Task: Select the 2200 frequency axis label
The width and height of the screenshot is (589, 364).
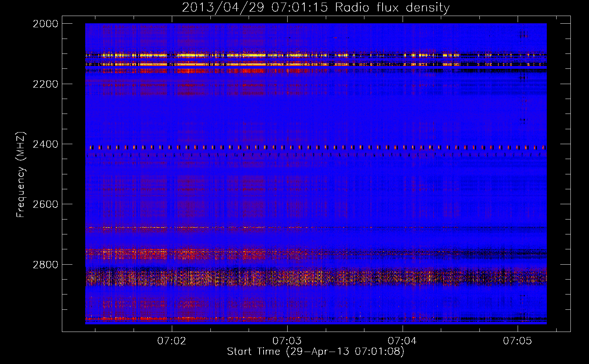Action: [x=46, y=84]
